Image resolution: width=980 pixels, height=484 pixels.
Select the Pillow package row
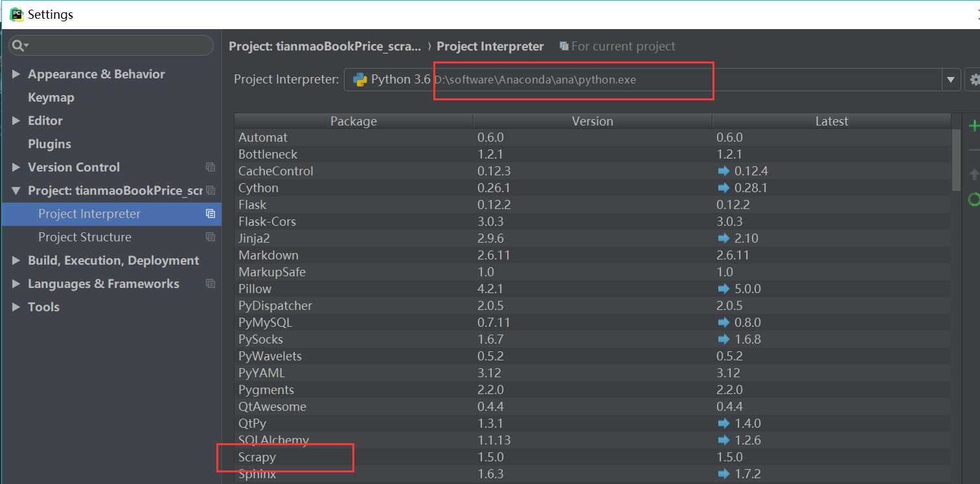click(x=593, y=289)
